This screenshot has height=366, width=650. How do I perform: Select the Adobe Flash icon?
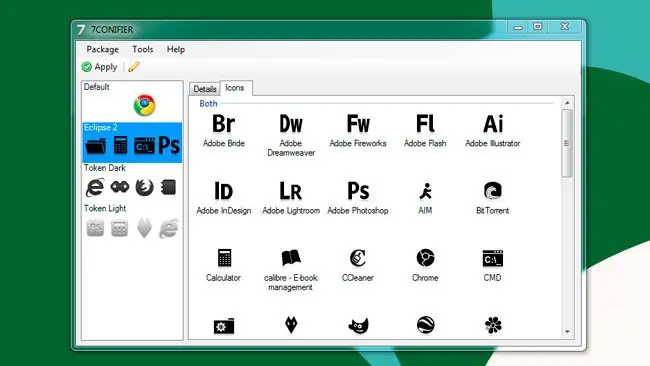click(x=425, y=124)
